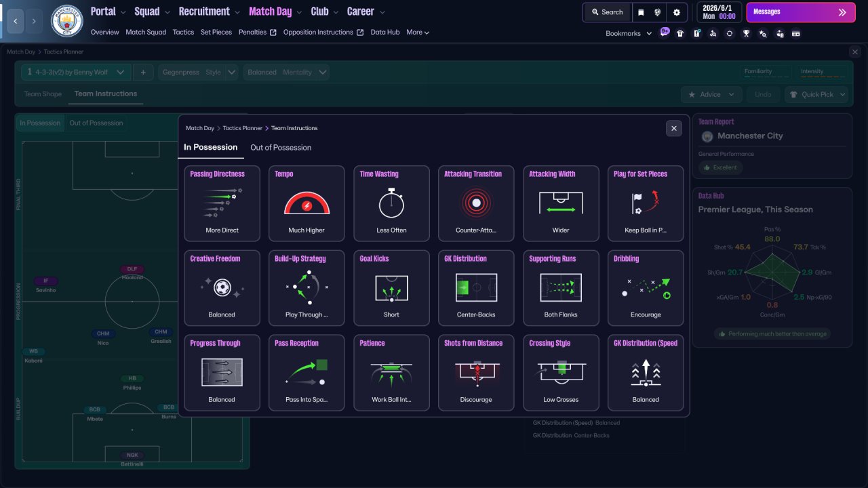Open the GK Distribution (Speed) tile
The height and width of the screenshot is (488, 868).
[x=646, y=373]
